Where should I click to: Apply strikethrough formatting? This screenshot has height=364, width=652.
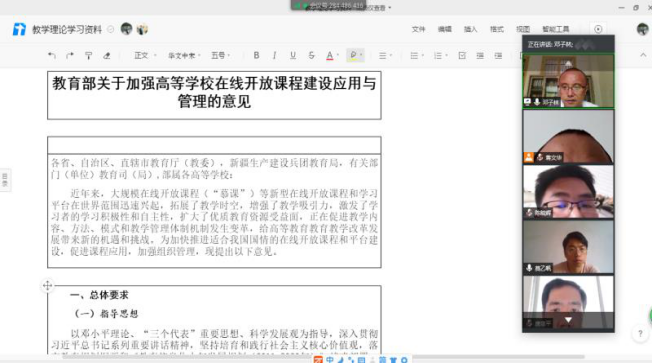[311, 55]
